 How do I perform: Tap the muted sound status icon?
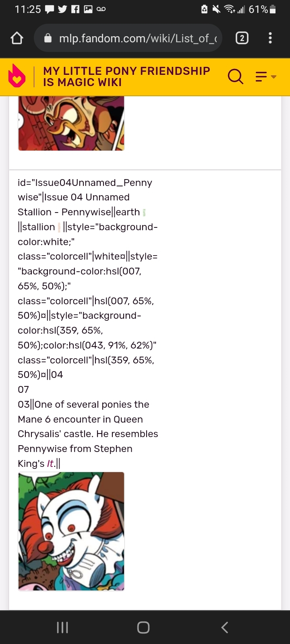tap(217, 9)
